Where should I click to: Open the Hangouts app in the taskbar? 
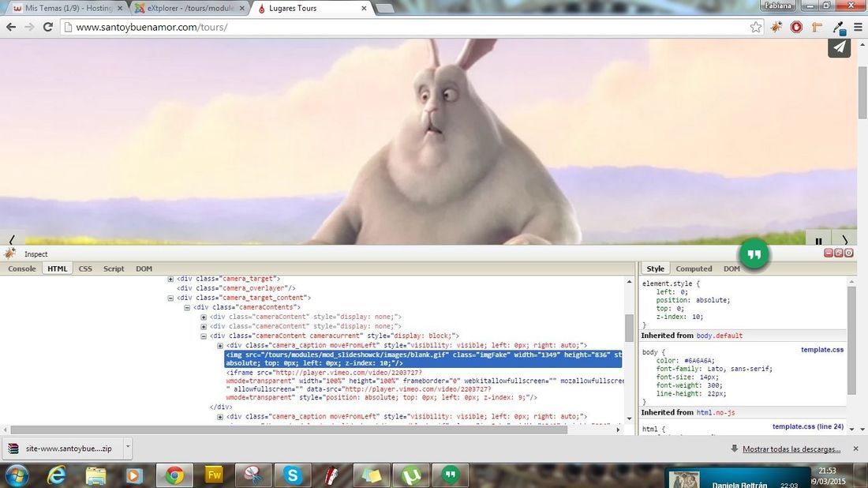click(x=450, y=475)
